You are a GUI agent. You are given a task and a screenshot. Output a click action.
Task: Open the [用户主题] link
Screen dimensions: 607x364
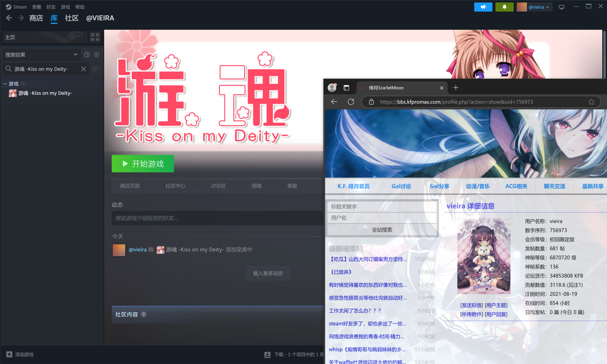coord(496,305)
